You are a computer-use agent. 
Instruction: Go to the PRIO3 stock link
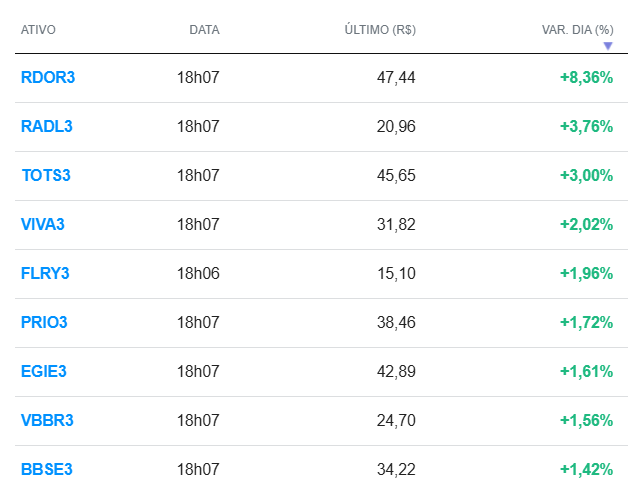pos(45,322)
